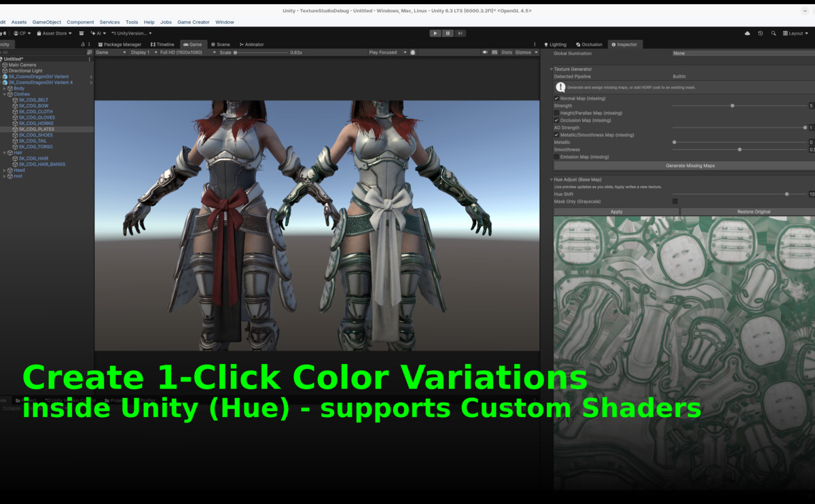The image size is (815, 504).
Task: Click the Hierarchy search-by-type icon
Action: [90, 52]
